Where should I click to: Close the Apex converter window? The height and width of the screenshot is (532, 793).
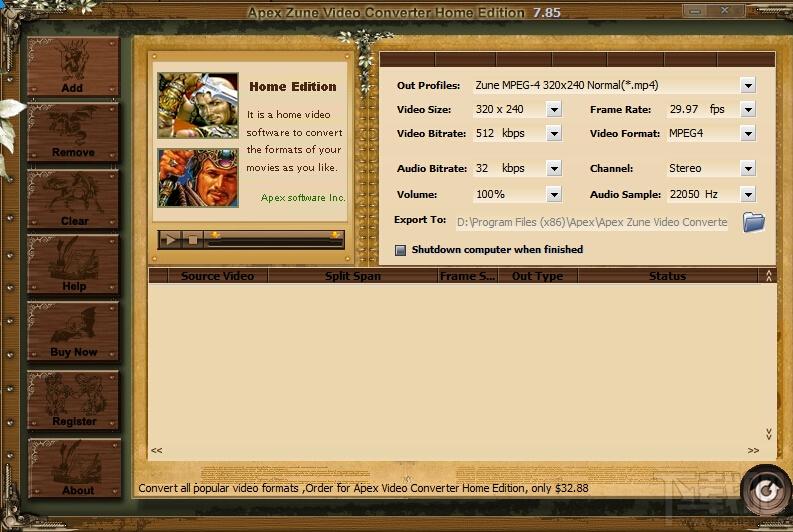(x=725, y=11)
